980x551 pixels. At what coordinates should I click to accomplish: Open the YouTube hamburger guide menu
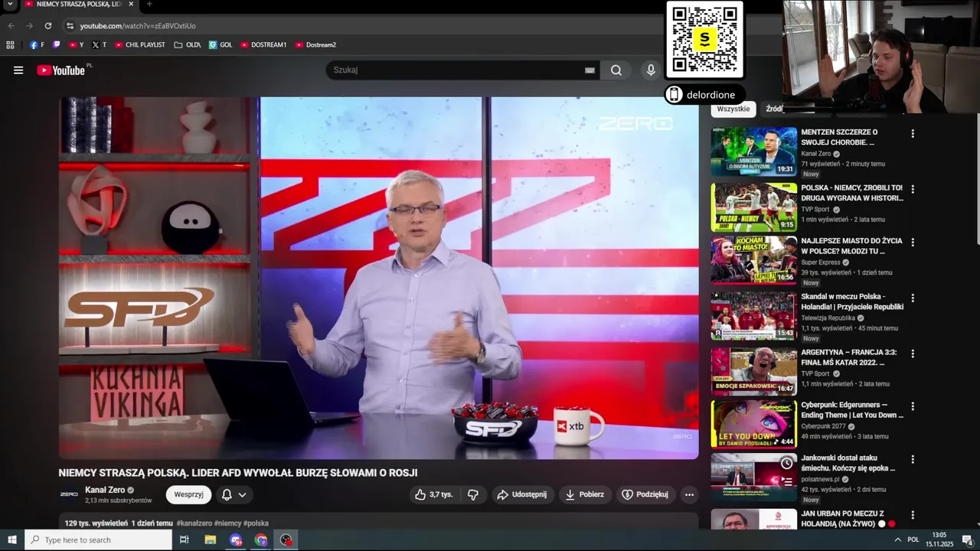point(18,70)
